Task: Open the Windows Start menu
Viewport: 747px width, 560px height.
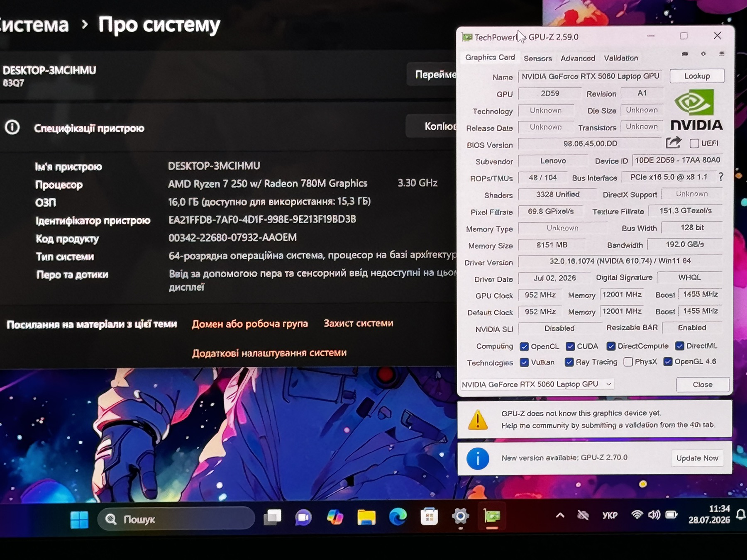Action: pyautogui.click(x=79, y=519)
